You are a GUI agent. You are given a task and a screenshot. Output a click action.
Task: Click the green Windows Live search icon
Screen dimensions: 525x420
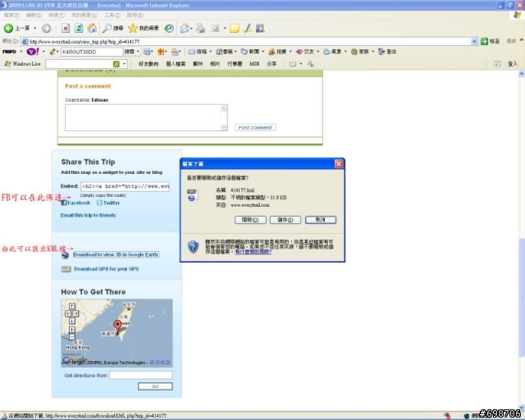116,64
